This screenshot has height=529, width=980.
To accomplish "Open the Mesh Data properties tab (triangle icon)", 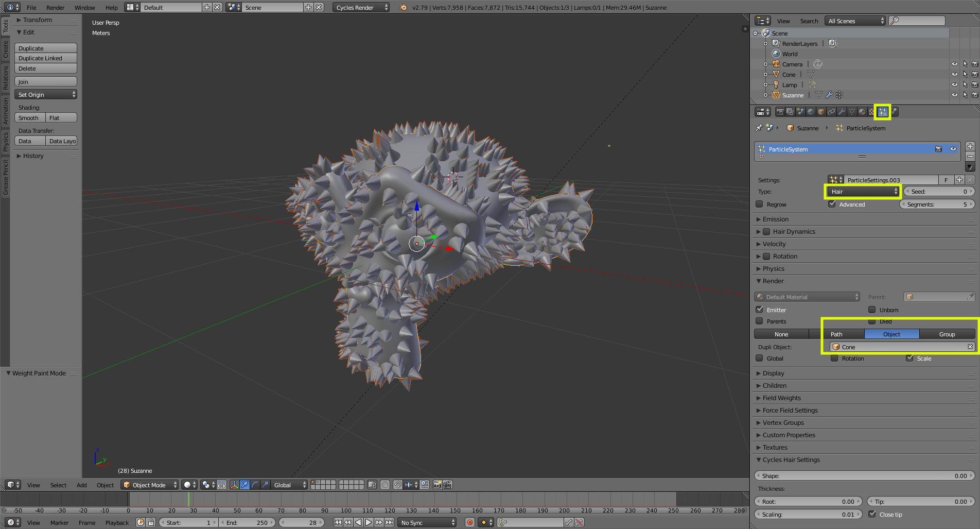I will point(852,112).
